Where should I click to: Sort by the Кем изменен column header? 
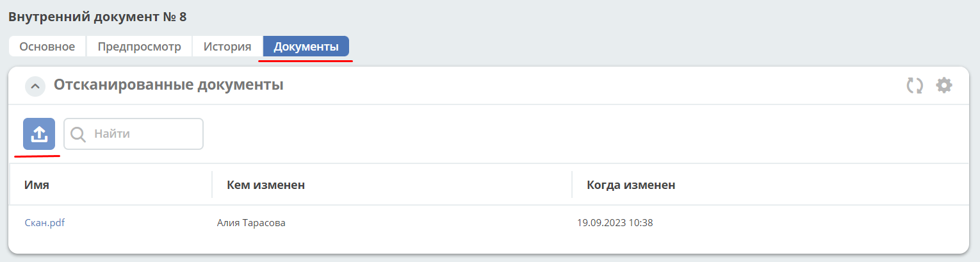(x=266, y=185)
